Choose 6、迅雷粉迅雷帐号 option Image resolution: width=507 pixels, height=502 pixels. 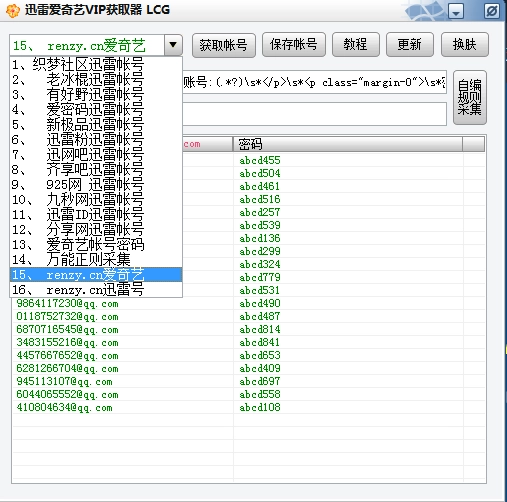point(96,139)
